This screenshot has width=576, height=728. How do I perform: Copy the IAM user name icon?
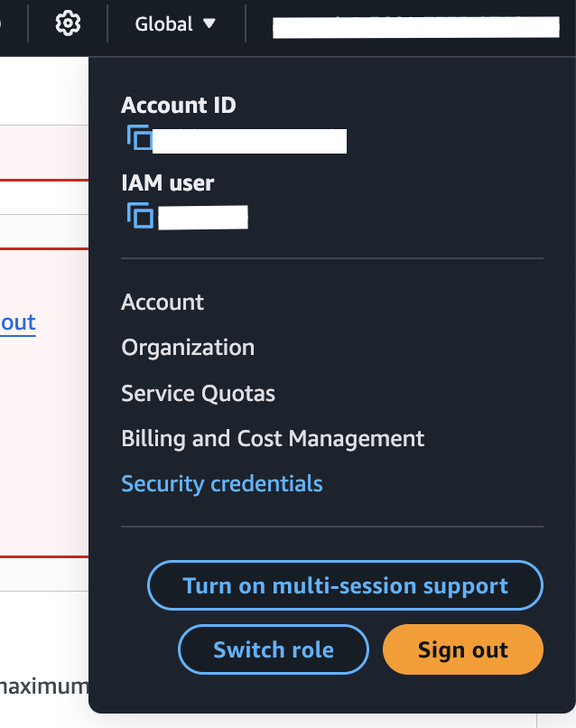click(139, 217)
